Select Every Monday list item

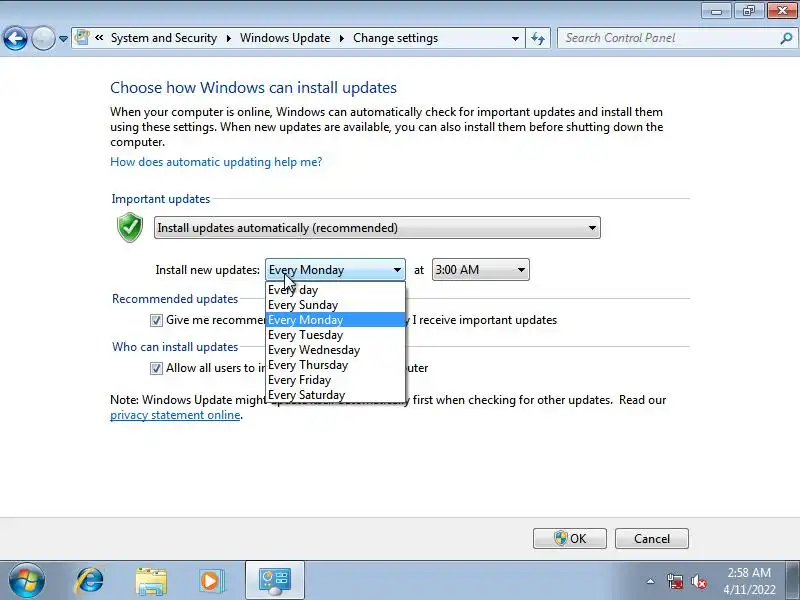(x=335, y=320)
